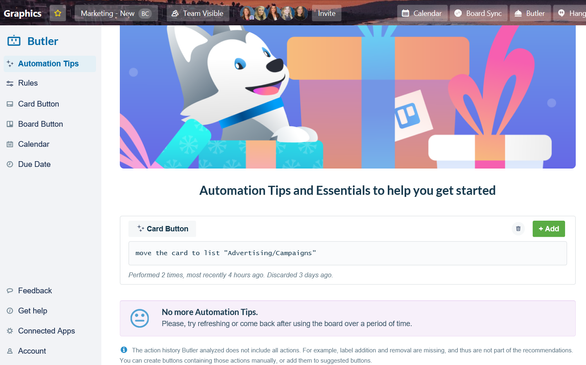Click the Graphics board title

(22, 13)
